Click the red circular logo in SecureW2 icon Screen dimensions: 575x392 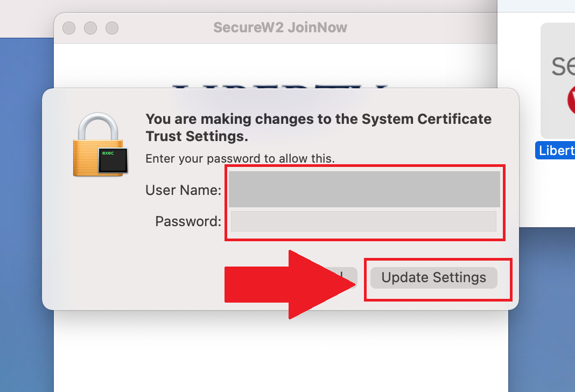571,102
